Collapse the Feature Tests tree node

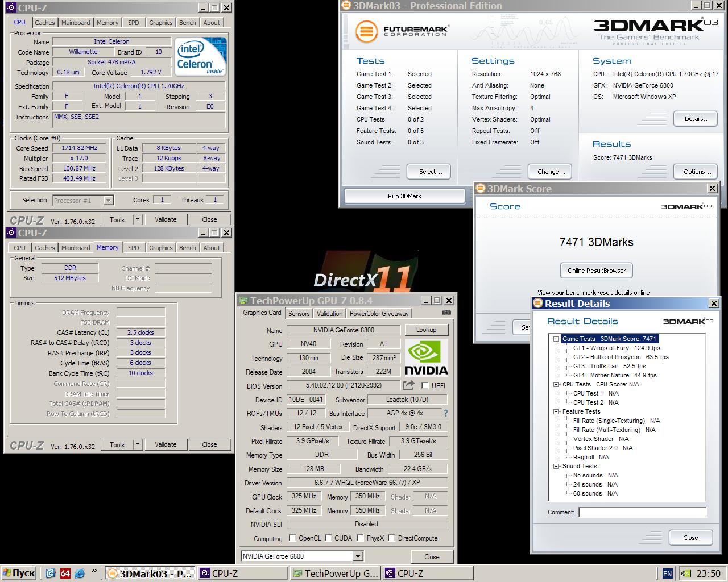(x=556, y=411)
